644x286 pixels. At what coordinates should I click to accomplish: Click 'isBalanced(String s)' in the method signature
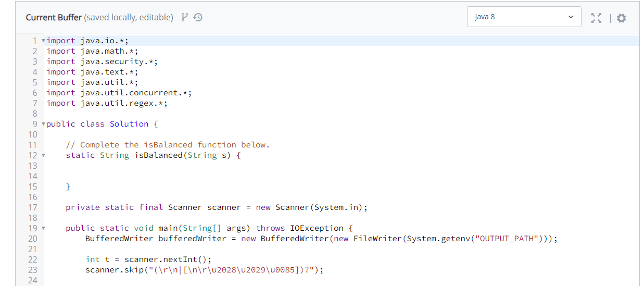[182, 155]
